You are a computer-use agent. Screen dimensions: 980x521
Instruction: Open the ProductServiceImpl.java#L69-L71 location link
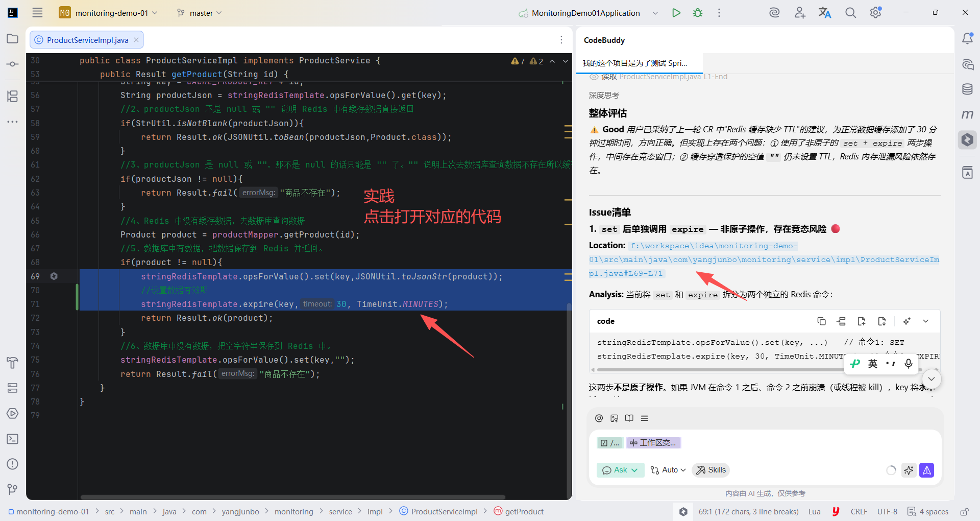coord(764,259)
